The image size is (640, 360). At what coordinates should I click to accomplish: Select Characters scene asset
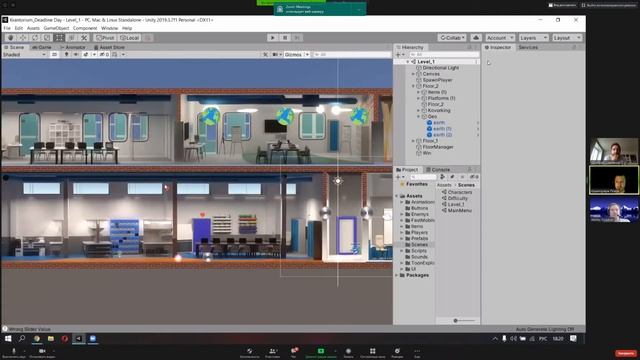click(460, 192)
